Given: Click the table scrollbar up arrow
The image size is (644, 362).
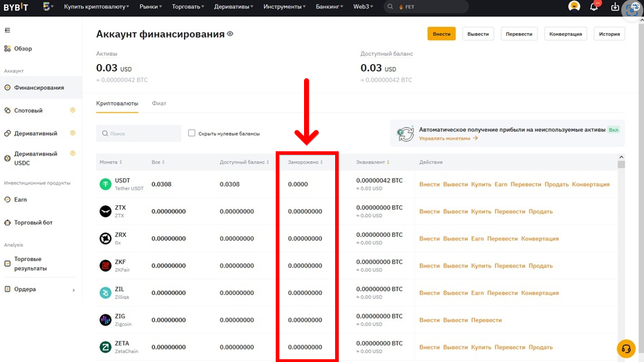Looking at the screenshot, I should (621, 157).
